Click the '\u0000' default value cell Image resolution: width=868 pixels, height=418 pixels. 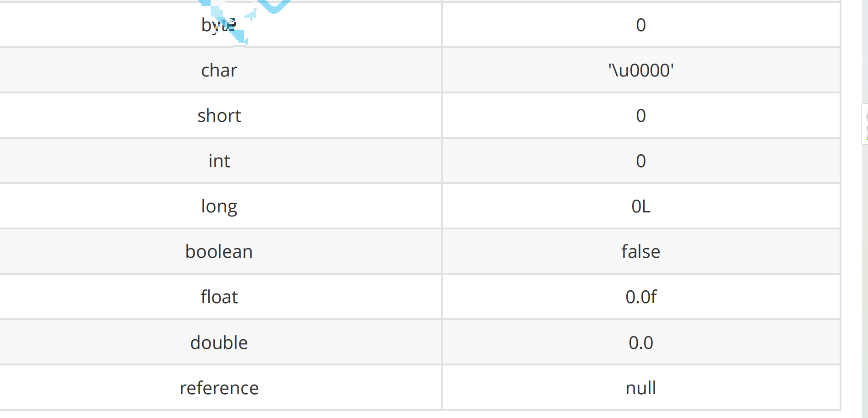(641, 70)
